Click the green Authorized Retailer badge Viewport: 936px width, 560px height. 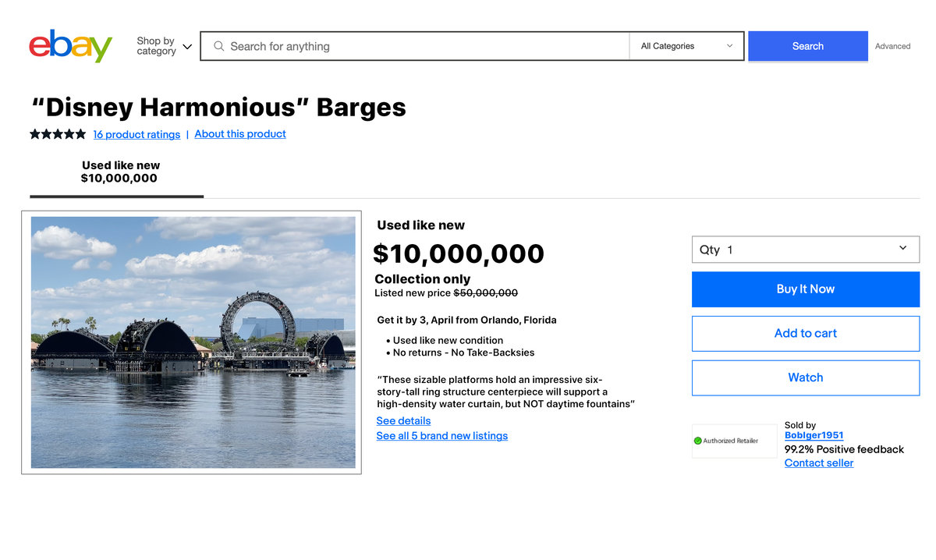click(726, 441)
